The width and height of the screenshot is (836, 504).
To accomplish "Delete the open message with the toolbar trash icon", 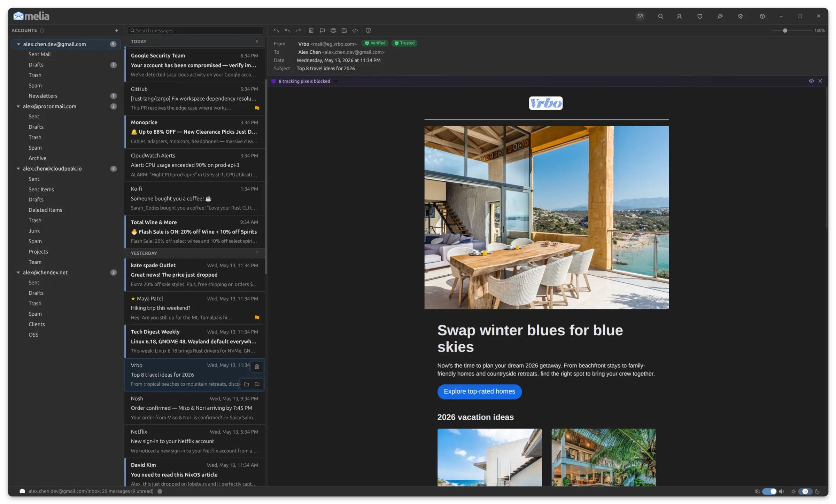I will click(311, 31).
